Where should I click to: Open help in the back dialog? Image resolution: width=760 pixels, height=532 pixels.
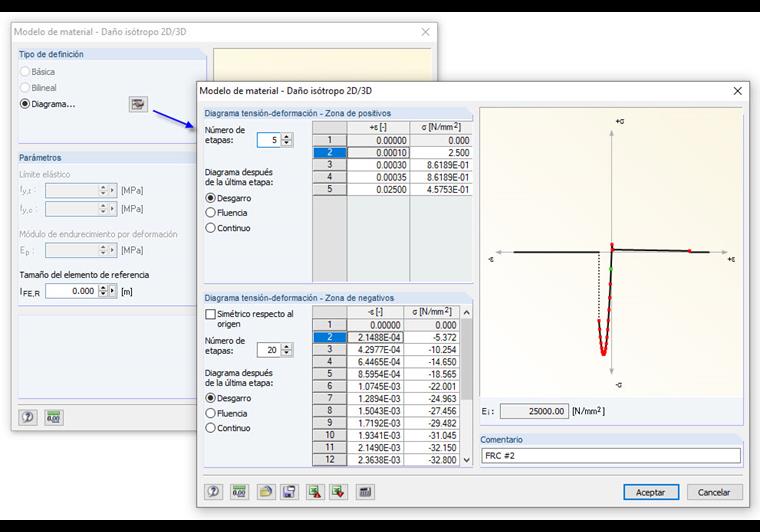pyautogui.click(x=28, y=417)
